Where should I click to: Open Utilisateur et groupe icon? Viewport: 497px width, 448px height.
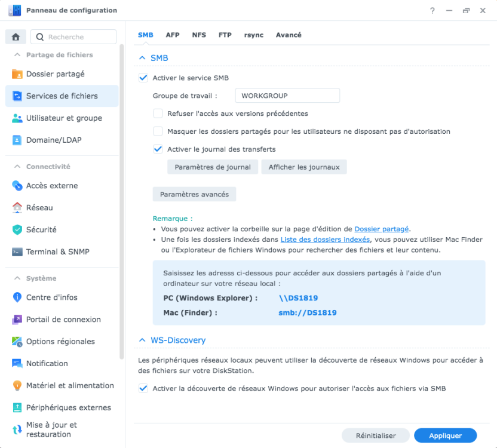point(17,118)
